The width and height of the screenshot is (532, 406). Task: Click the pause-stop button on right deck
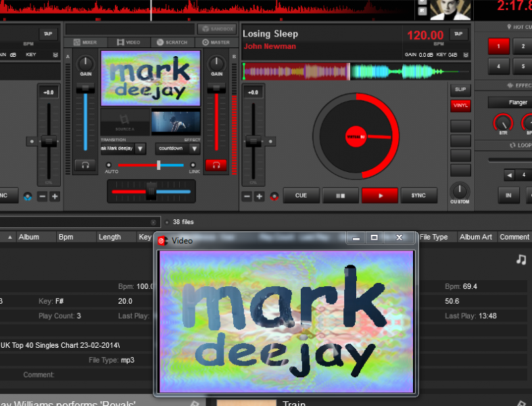(340, 196)
